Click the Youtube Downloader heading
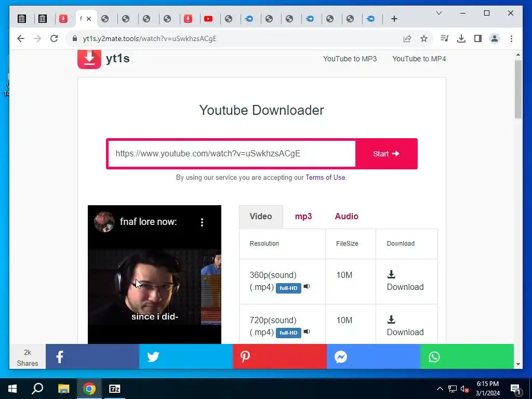The width and height of the screenshot is (532, 399). coord(262,110)
